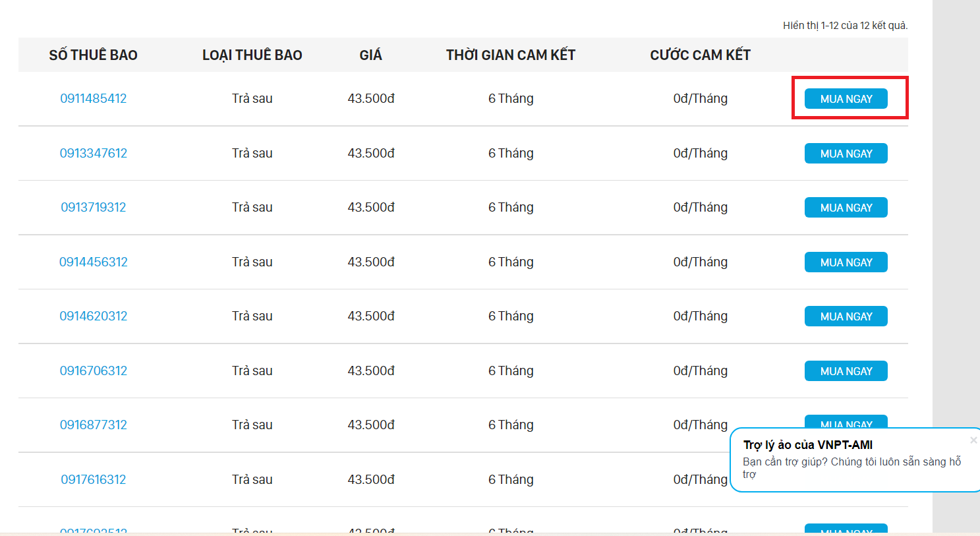Click the LOẠI THUÊ BAO column header

click(x=252, y=55)
